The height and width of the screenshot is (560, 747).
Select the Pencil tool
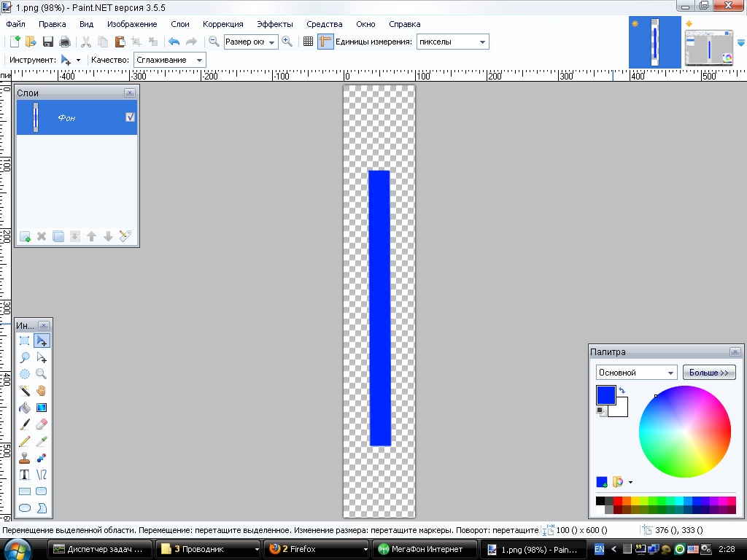click(24, 441)
